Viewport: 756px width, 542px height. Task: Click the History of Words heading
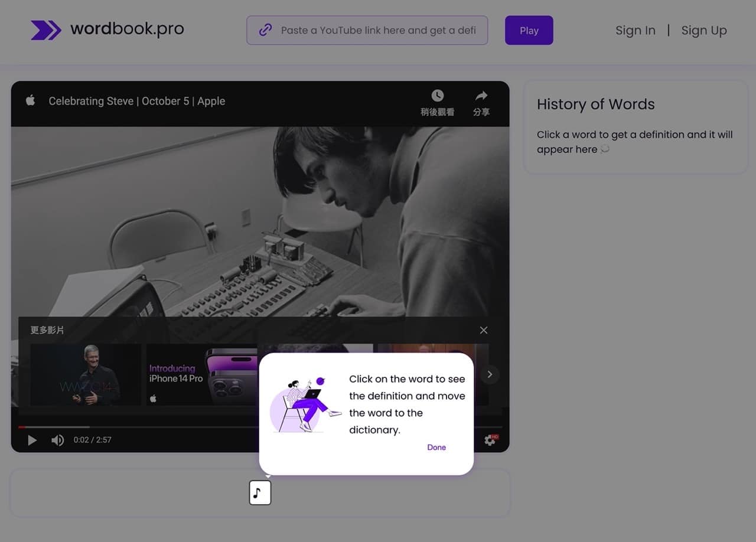[x=596, y=104]
